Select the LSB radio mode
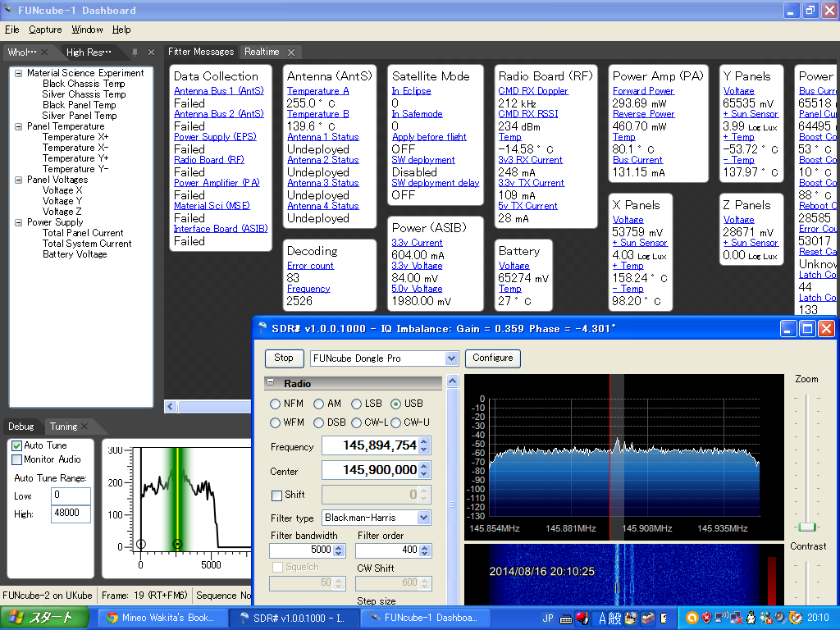 pyautogui.click(x=356, y=404)
